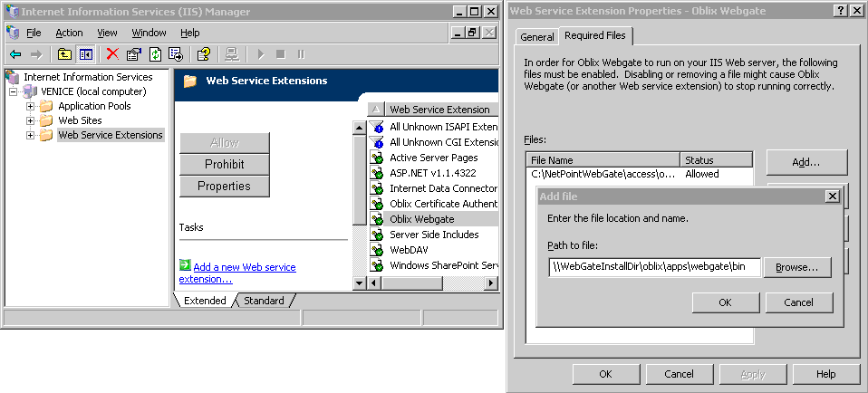Click the Prohibit button
Viewport: 868px width, 393px height.
(224, 165)
